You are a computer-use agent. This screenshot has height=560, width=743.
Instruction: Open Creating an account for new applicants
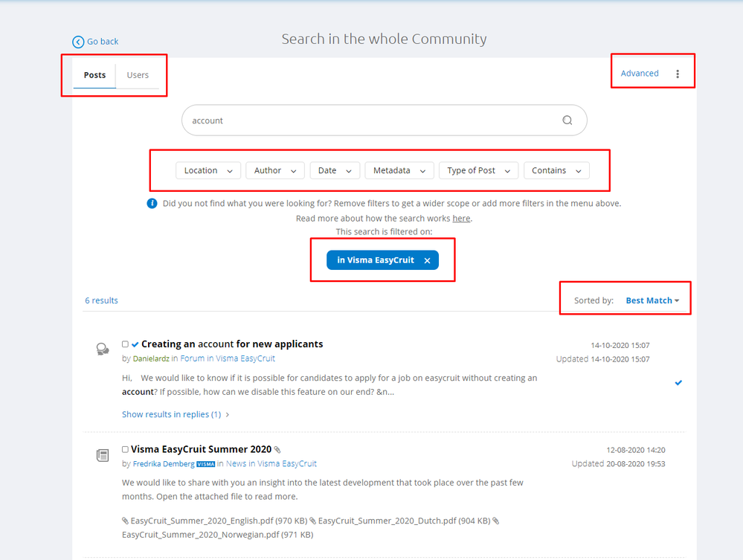[x=232, y=344]
